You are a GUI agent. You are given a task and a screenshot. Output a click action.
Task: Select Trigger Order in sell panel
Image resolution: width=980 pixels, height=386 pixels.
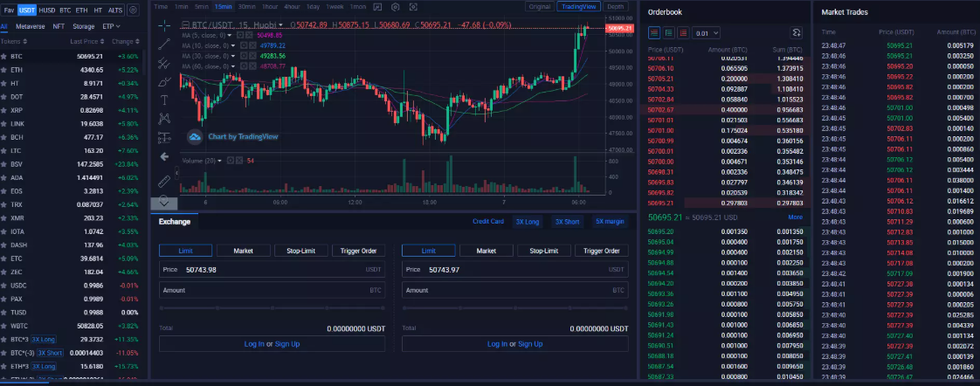(602, 251)
